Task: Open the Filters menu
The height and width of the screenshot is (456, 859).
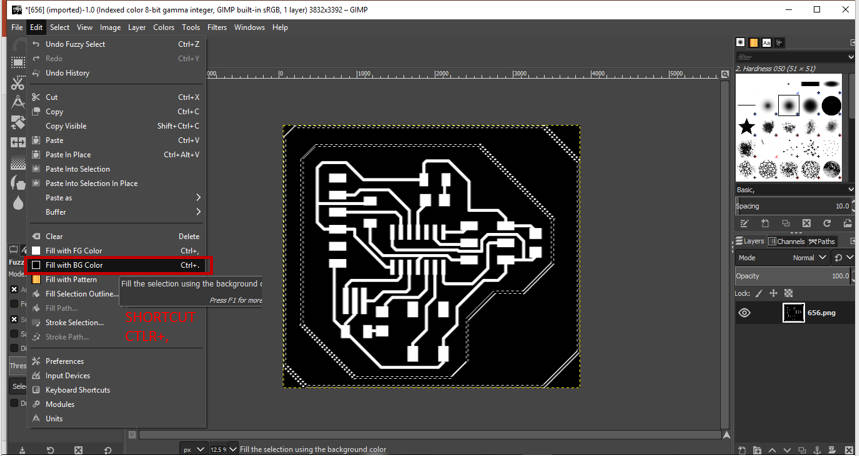Action: (217, 27)
